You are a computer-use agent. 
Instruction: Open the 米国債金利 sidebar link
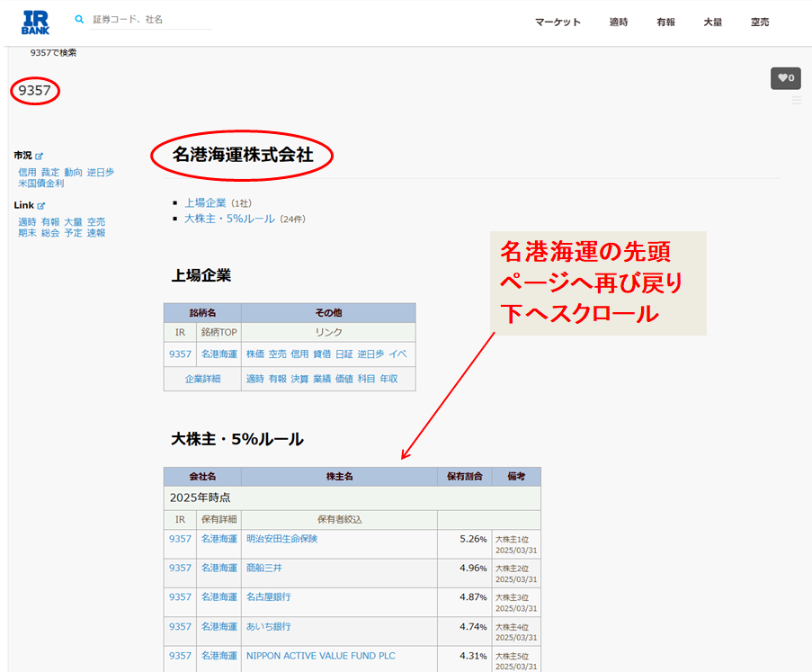click(41, 184)
